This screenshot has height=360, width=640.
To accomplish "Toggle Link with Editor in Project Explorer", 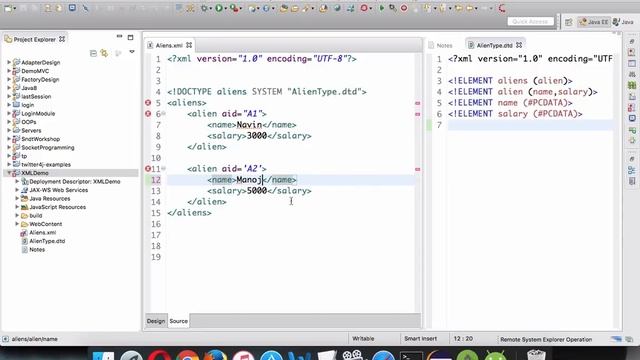I will coord(104,53).
